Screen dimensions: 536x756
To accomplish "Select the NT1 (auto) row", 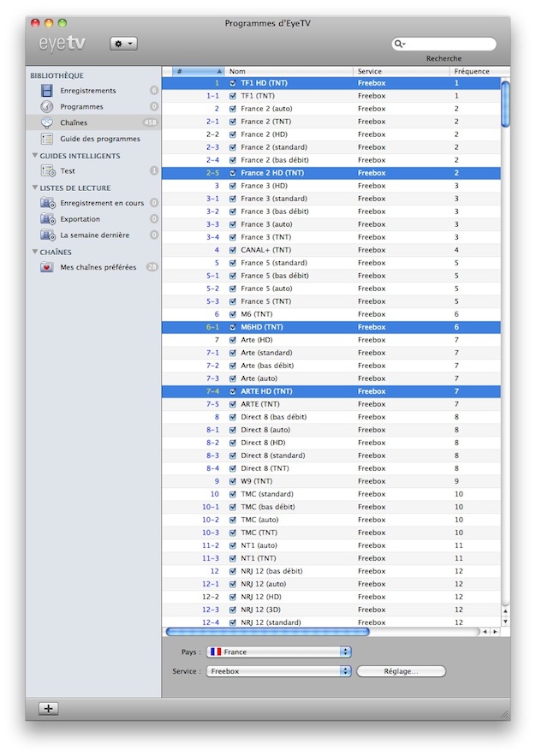I will coord(331,545).
